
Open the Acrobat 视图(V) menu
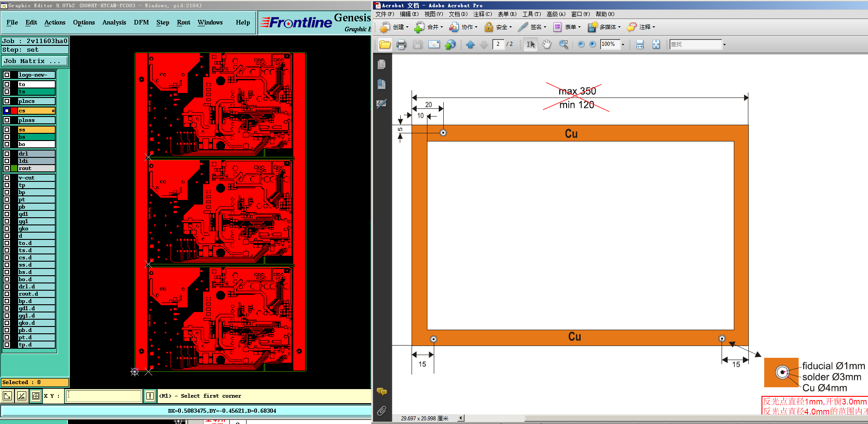tap(434, 14)
